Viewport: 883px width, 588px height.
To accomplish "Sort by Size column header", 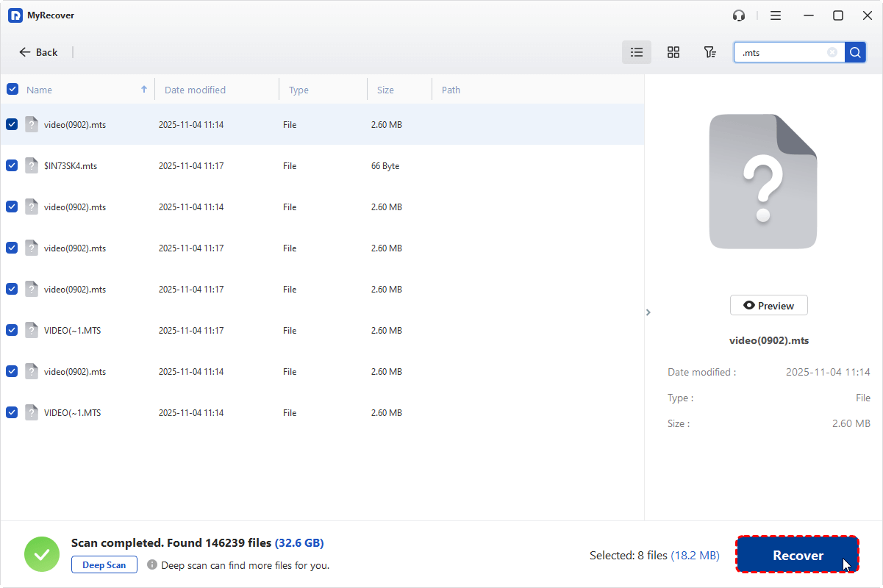I will pyautogui.click(x=385, y=90).
